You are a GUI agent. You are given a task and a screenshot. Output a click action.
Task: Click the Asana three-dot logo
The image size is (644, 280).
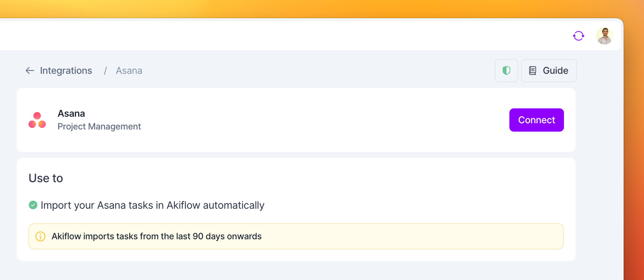(x=37, y=120)
